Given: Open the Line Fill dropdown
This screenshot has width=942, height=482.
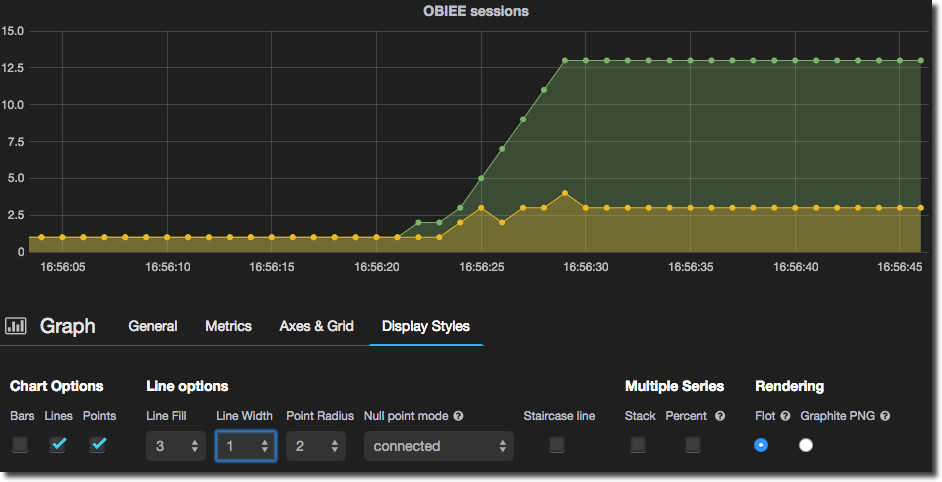Looking at the screenshot, I should point(176,446).
